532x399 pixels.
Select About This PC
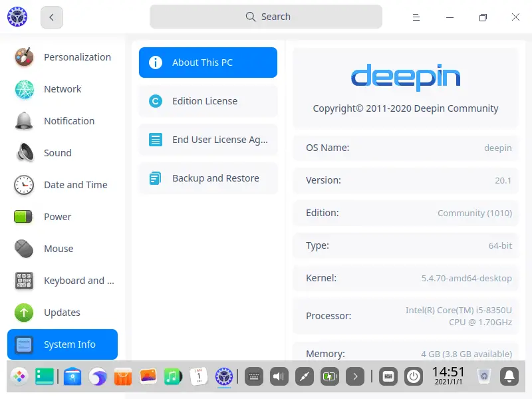coord(208,63)
